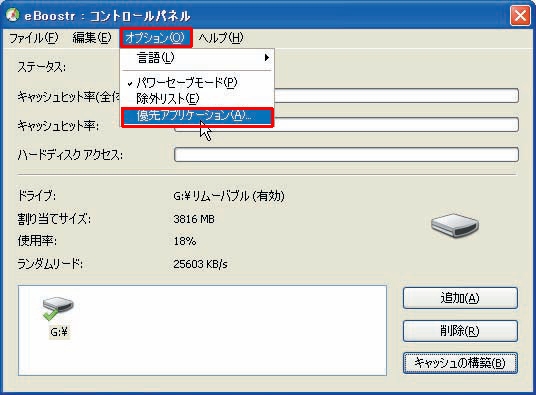The width and height of the screenshot is (536, 395).
Task: Select 優先アプリケーション(A)... menu entry
Action: pyautogui.click(x=197, y=117)
